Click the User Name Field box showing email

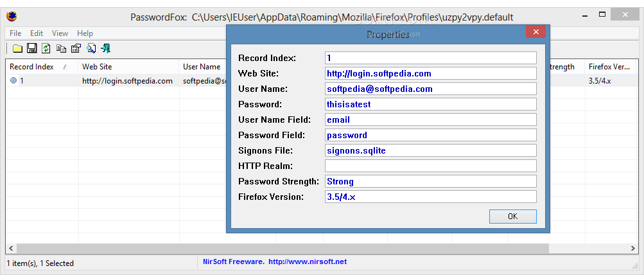click(x=430, y=120)
